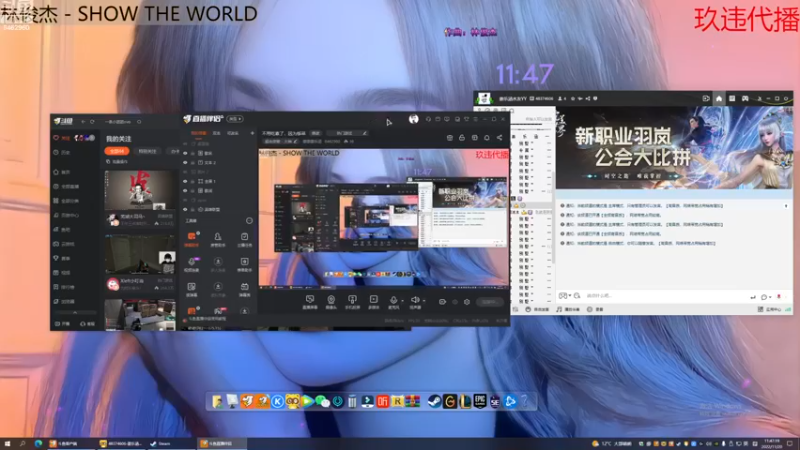Click the back arrow in Huya client

[x=83, y=122]
